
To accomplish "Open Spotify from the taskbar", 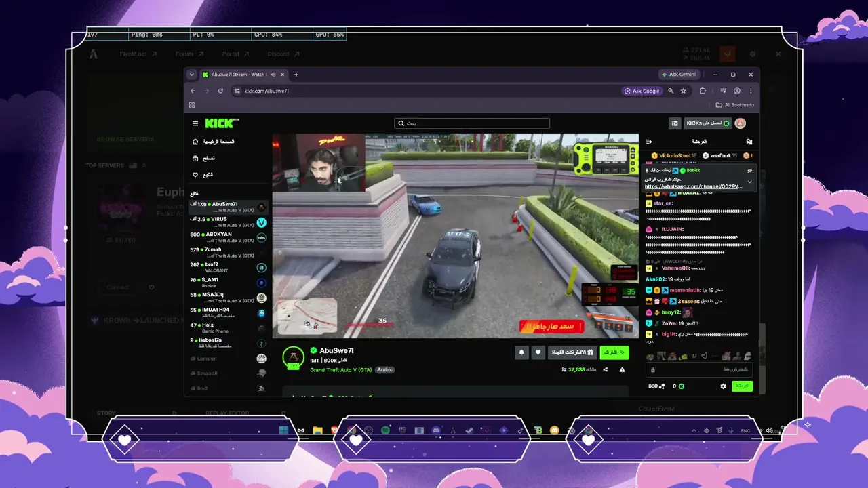I will [x=385, y=430].
